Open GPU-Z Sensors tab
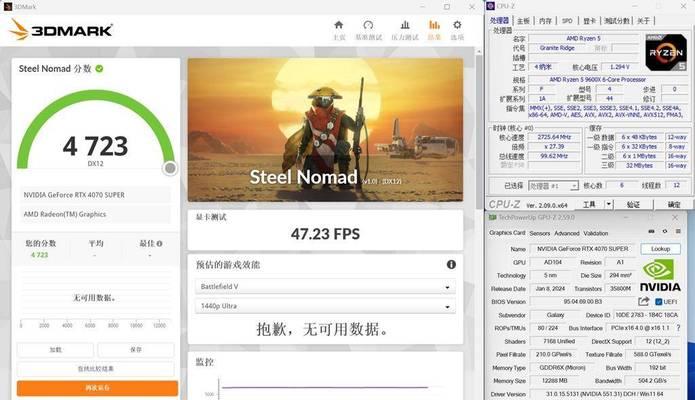The width and height of the screenshot is (695, 400). click(539, 233)
